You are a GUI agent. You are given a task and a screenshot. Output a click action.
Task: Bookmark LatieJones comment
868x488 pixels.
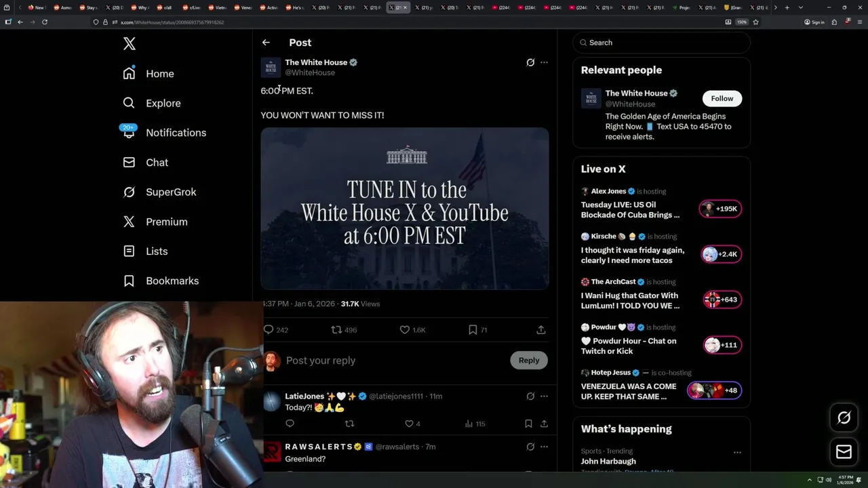[528, 424]
